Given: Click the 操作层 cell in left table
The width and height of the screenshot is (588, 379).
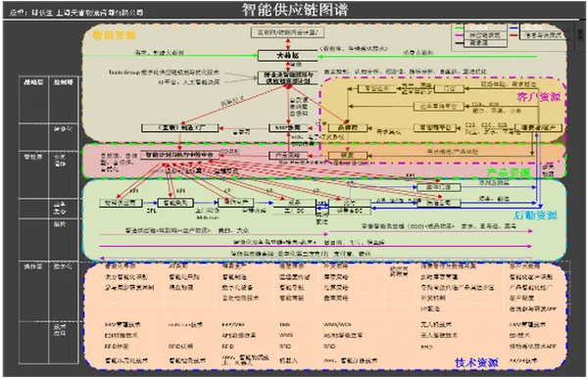Looking at the screenshot, I should 33,266.
